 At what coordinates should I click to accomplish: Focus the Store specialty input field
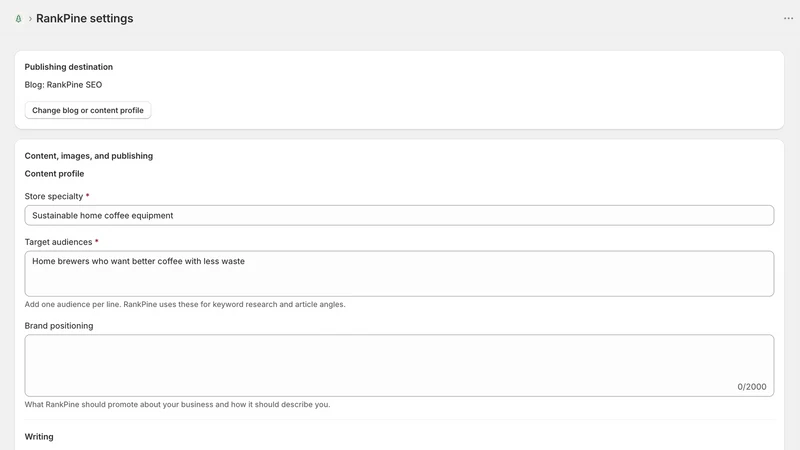click(399, 215)
